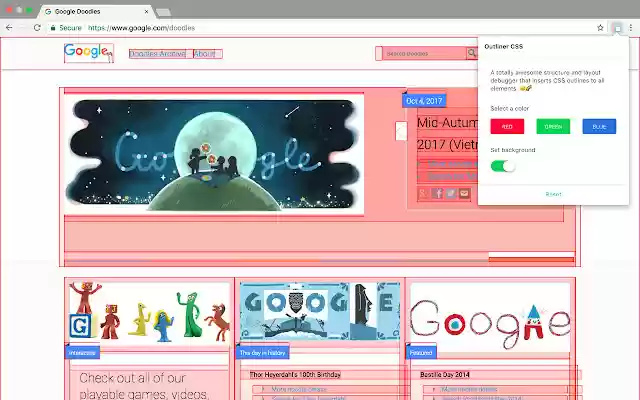
Task: Reload the page
Action: [37, 28]
